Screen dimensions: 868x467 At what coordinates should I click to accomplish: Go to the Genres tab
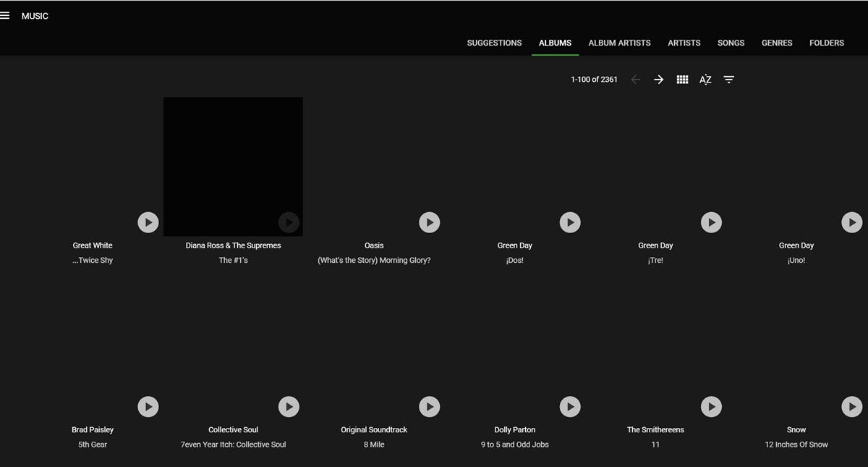point(777,43)
